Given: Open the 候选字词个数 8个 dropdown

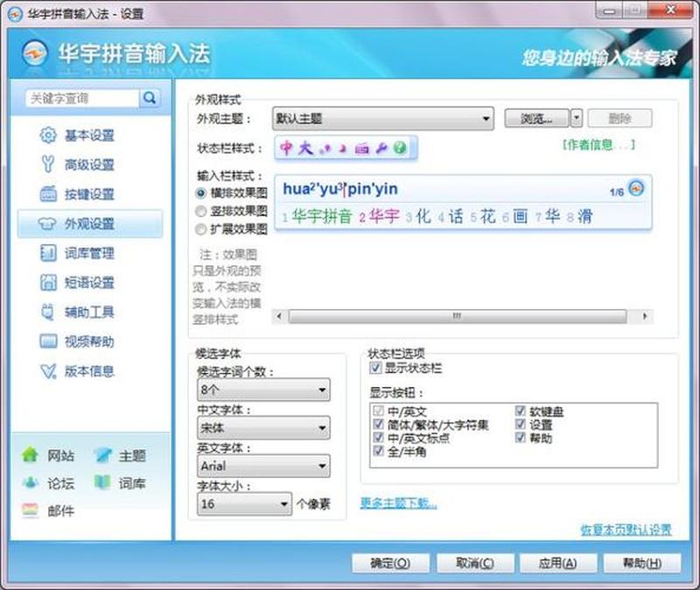Looking at the screenshot, I should tap(263, 390).
